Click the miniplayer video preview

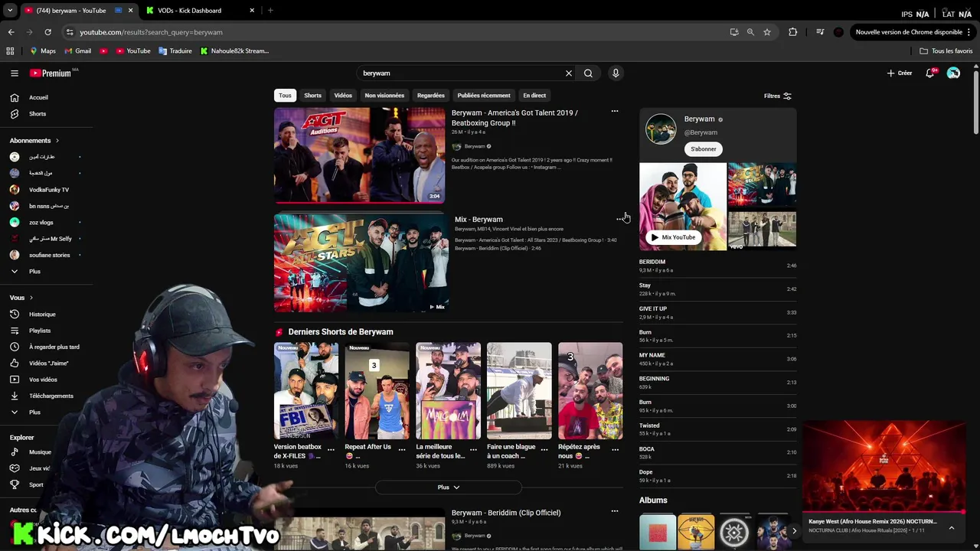pyautogui.click(x=884, y=466)
